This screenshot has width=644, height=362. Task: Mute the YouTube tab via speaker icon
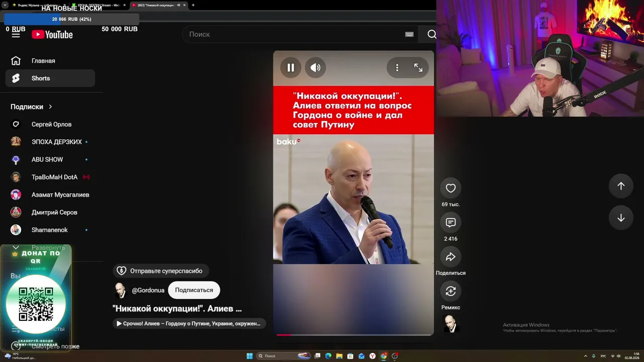point(179,5)
